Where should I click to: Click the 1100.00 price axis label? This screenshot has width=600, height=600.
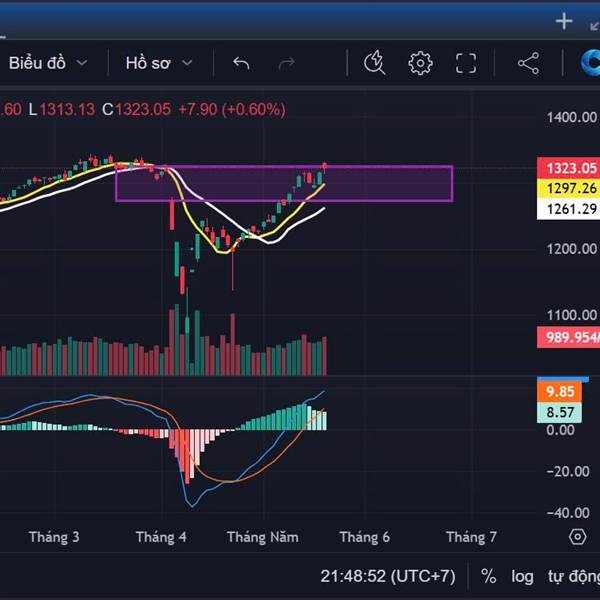pos(572,315)
